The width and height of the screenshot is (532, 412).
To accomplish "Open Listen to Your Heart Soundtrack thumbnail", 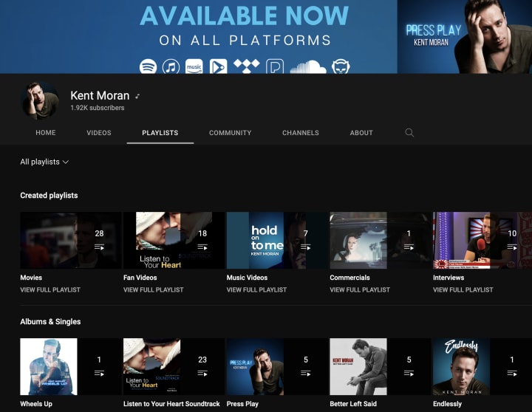I will pyautogui.click(x=174, y=366).
